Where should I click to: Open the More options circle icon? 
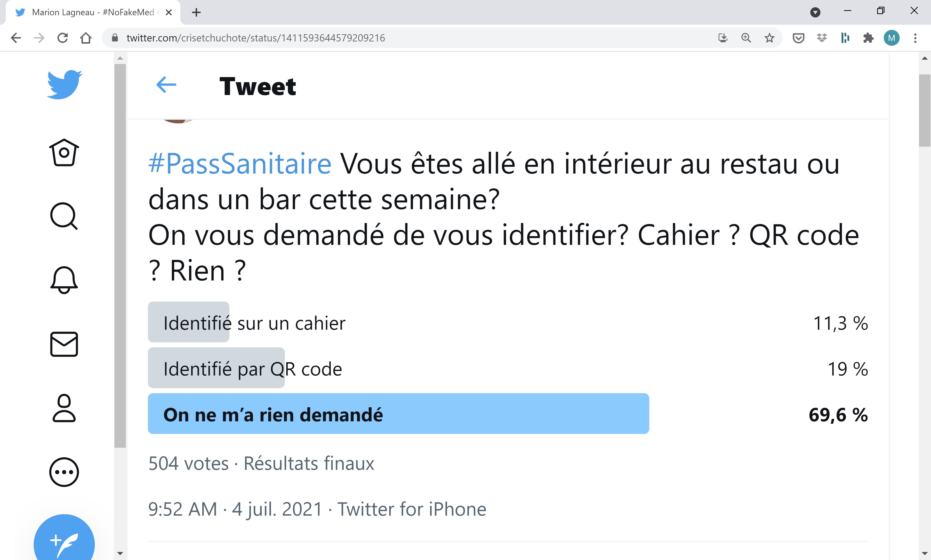[64, 472]
